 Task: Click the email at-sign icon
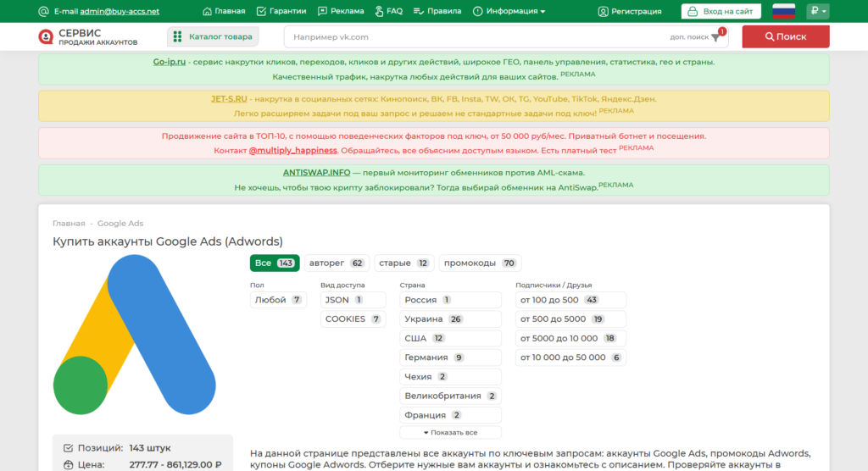pos(44,11)
